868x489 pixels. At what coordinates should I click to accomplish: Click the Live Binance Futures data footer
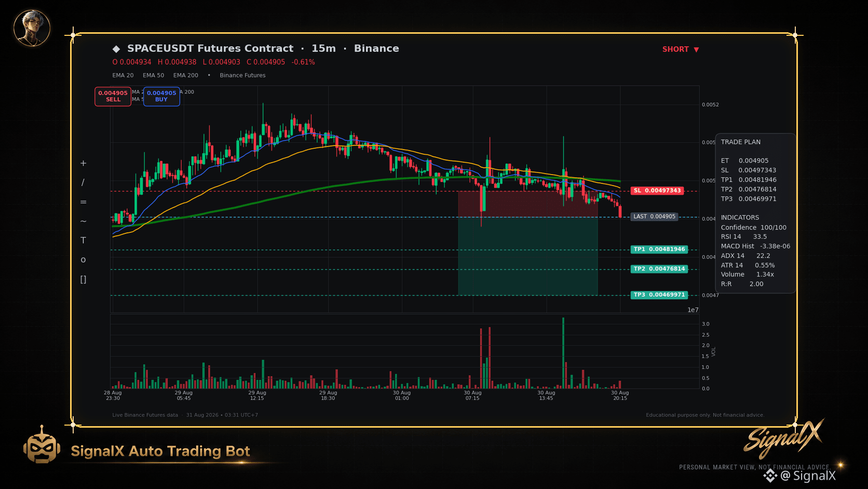click(x=145, y=415)
